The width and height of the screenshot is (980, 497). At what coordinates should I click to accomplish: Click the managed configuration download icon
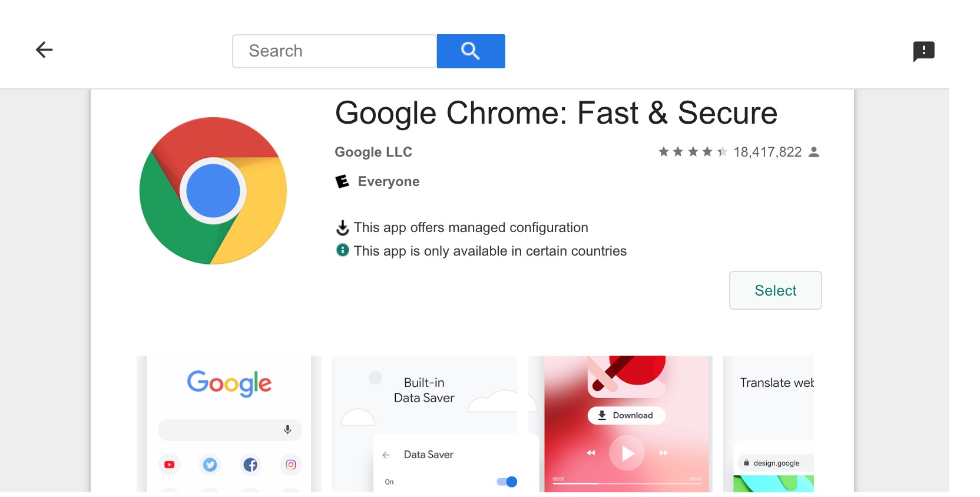pyautogui.click(x=342, y=227)
